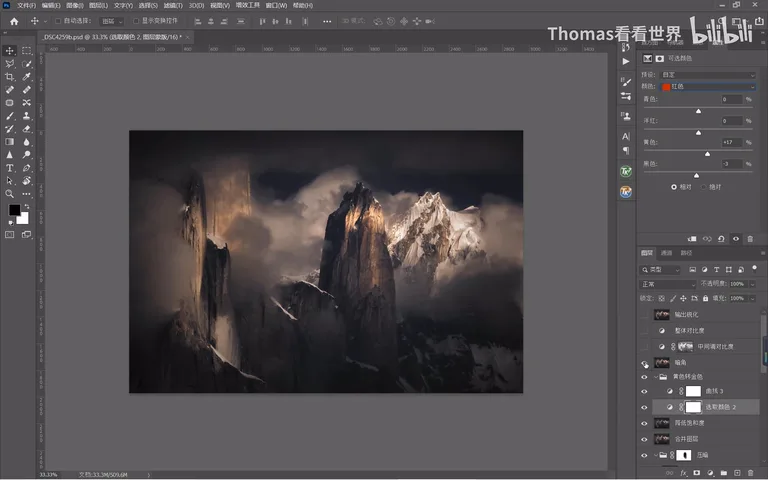Select the 曲线 3 layer mask thumbnail

coord(693,391)
